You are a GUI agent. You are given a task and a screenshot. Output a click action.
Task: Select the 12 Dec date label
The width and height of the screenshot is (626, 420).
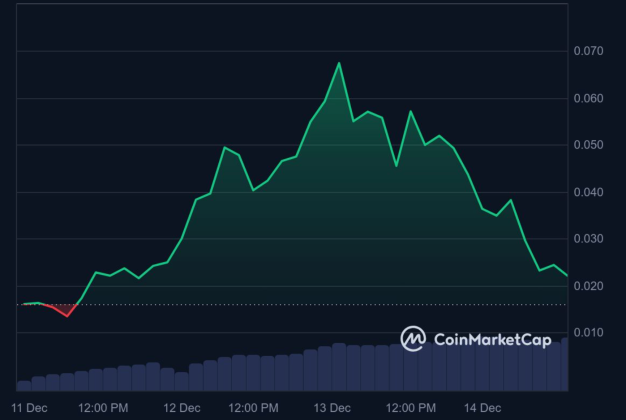(x=182, y=408)
